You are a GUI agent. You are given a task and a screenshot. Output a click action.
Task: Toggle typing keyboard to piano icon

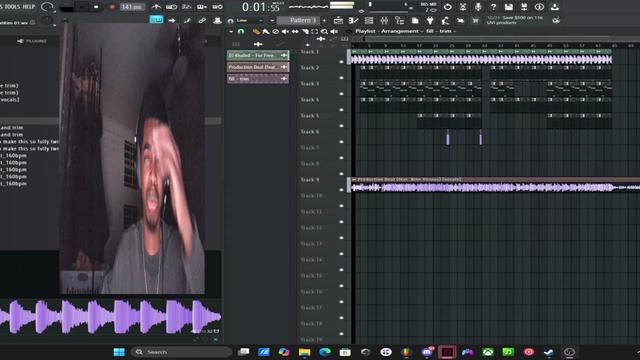click(x=156, y=20)
